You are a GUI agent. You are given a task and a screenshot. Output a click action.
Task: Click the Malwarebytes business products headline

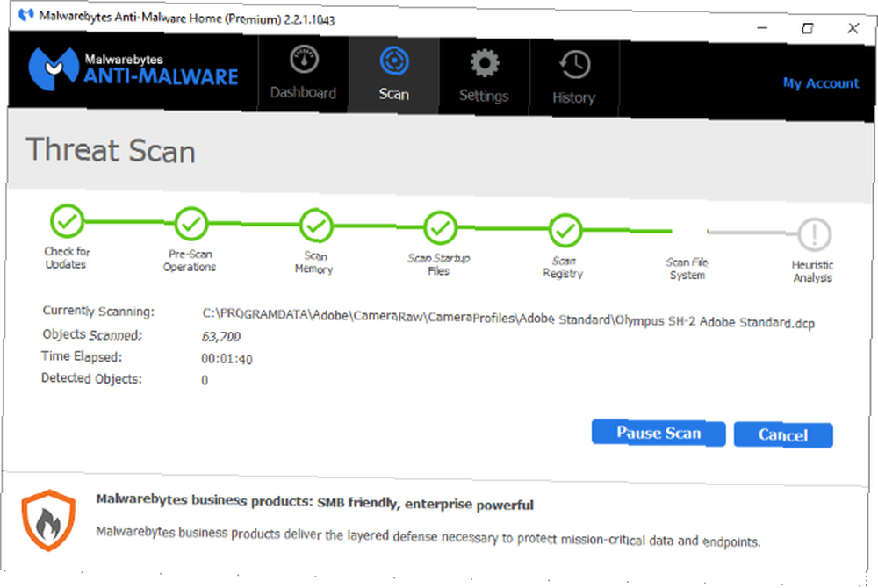(314, 502)
